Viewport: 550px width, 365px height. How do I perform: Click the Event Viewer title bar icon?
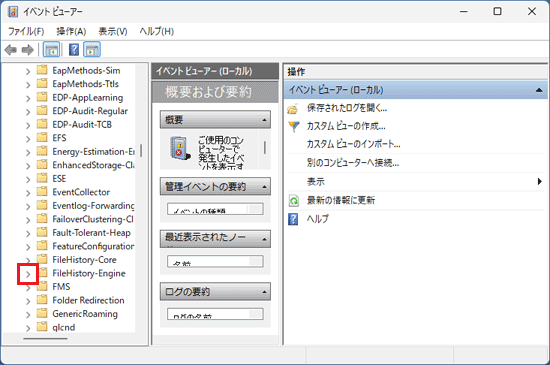point(13,12)
